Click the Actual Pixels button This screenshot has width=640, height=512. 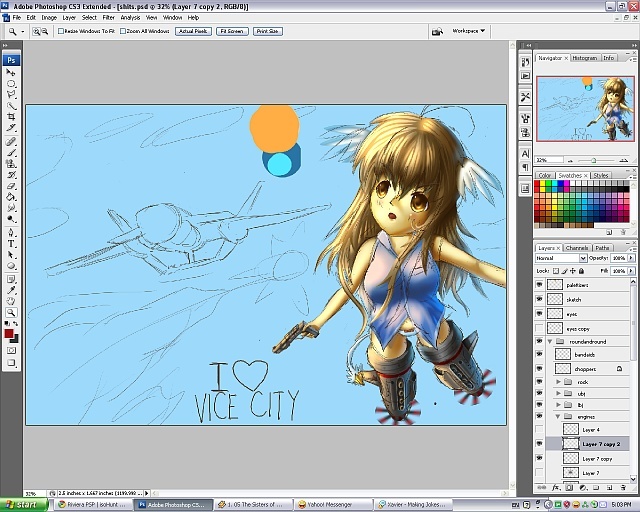(193, 32)
